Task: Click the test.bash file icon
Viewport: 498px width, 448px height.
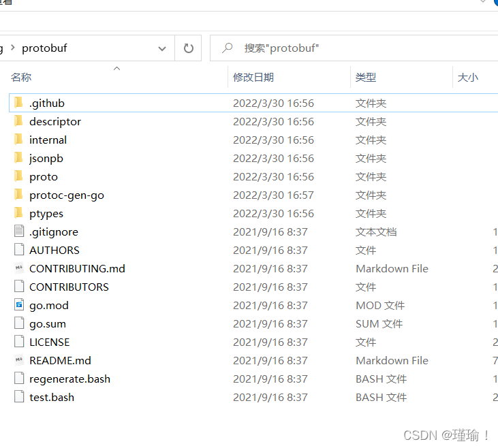Action: [x=19, y=396]
